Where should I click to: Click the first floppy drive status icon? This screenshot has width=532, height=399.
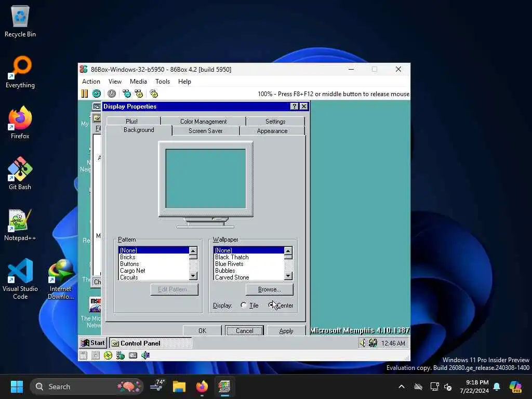tap(83, 355)
